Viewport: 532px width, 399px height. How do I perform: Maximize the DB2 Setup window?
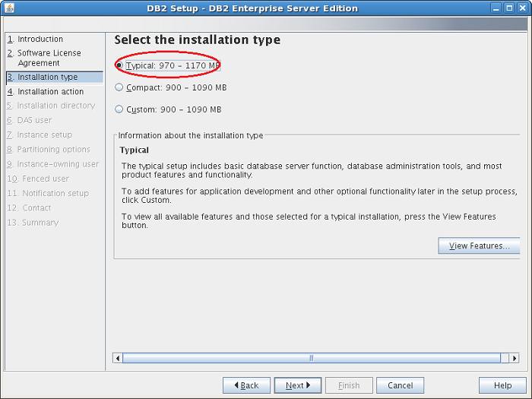(x=509, y=8)
